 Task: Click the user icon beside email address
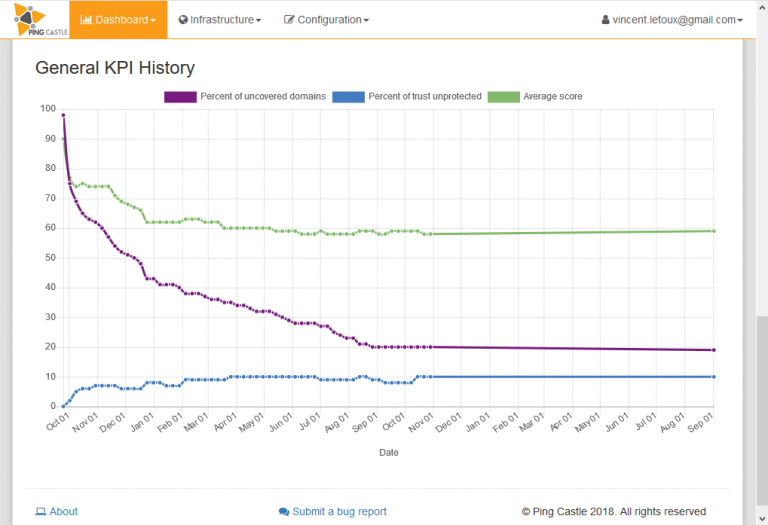click(605, 20)
